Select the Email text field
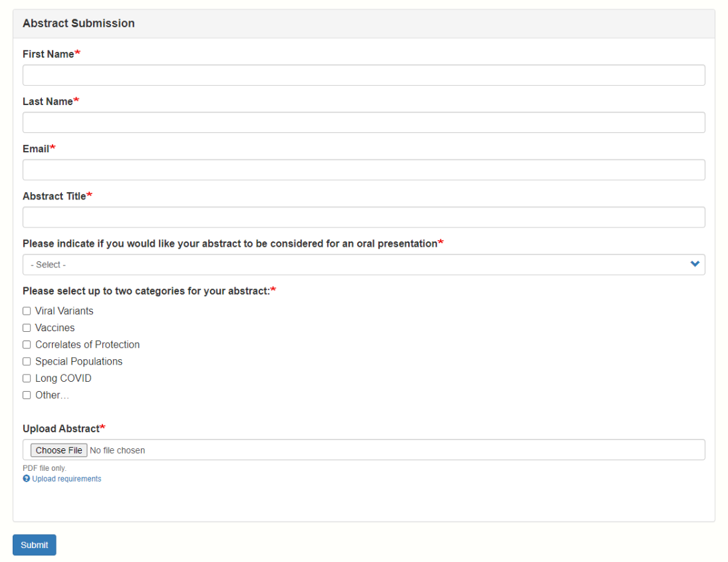The width and height of the screenshot is (728, 562). [x=364, y=170]
